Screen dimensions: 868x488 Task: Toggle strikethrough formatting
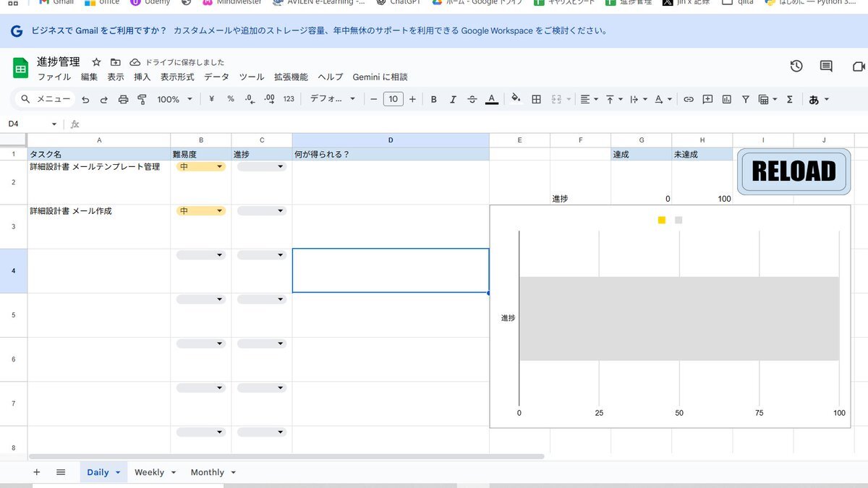click(x=472, y=100)
